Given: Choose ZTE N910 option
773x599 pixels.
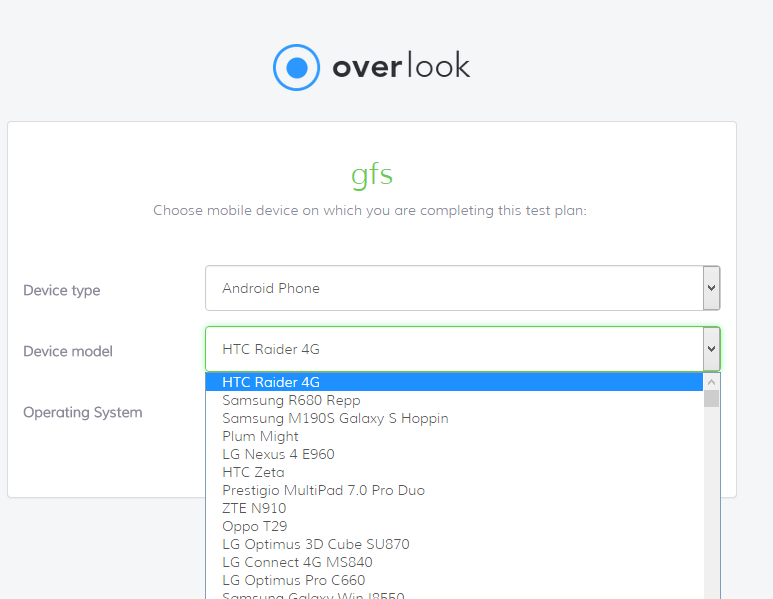Looking at the screenshot, I should click(454, 508).
